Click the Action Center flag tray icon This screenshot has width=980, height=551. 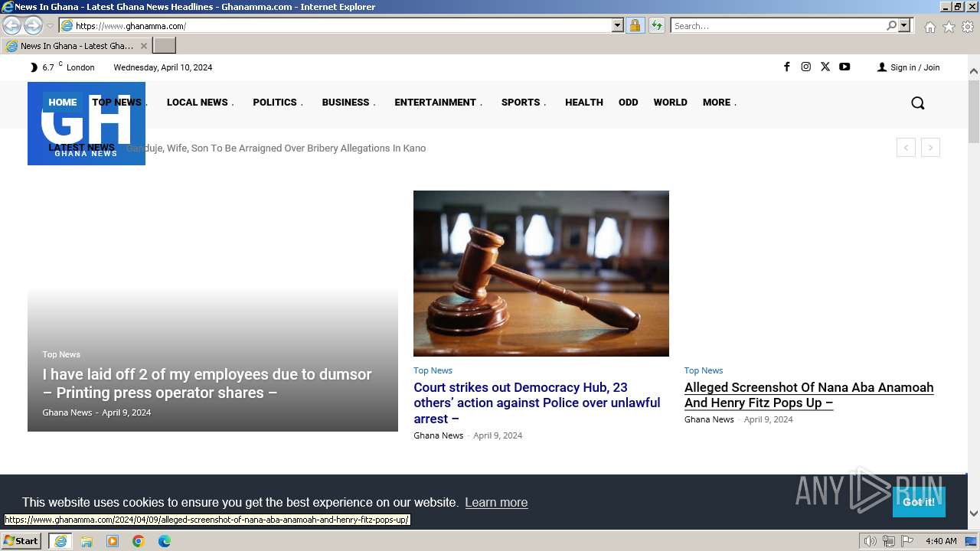click(x=907, y=541)
